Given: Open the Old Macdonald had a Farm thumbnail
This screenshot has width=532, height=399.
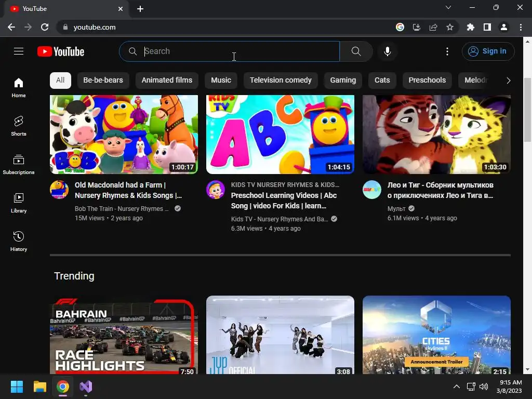Looking at the screenshot, I should [124, 135].
